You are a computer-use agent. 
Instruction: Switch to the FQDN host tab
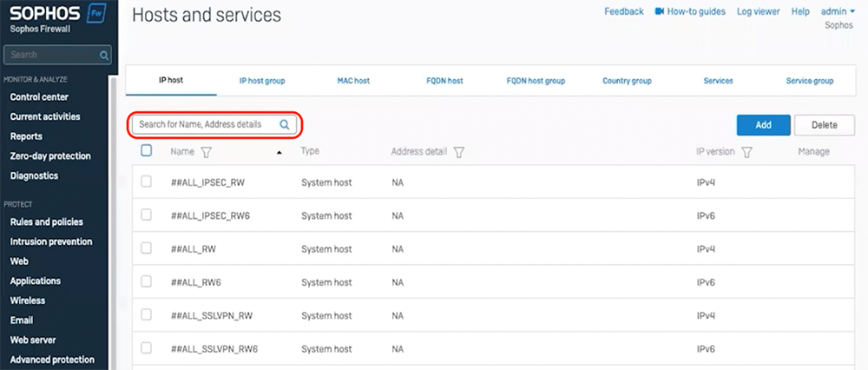(x=444, y=81)
